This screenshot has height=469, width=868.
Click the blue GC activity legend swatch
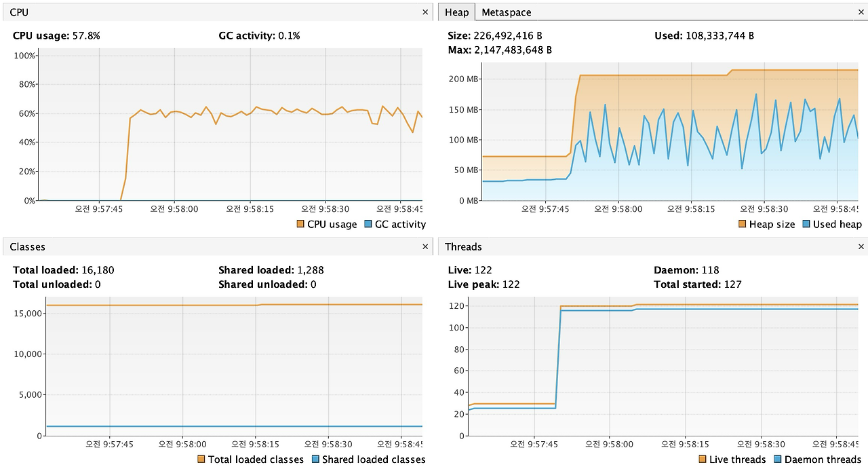[x=368, y=224]
